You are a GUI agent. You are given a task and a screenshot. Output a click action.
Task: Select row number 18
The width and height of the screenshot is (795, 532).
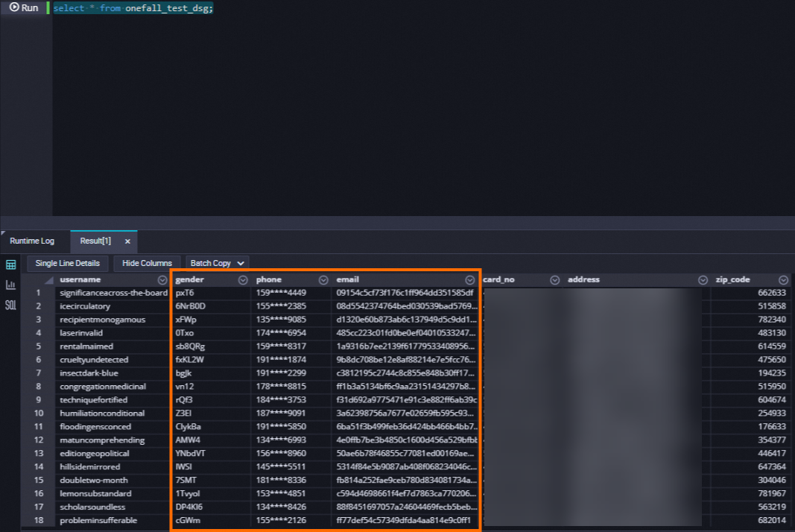(x=39, y=520)
